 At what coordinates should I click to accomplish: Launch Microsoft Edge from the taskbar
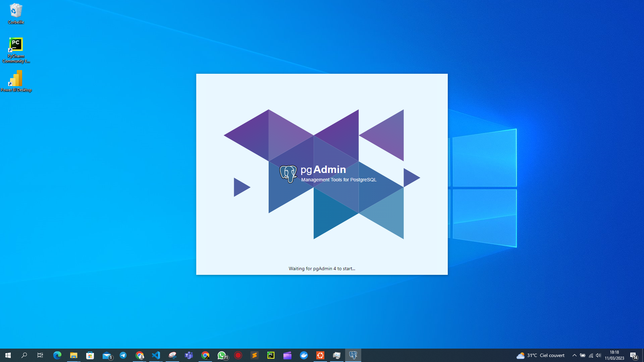point(57,355)
